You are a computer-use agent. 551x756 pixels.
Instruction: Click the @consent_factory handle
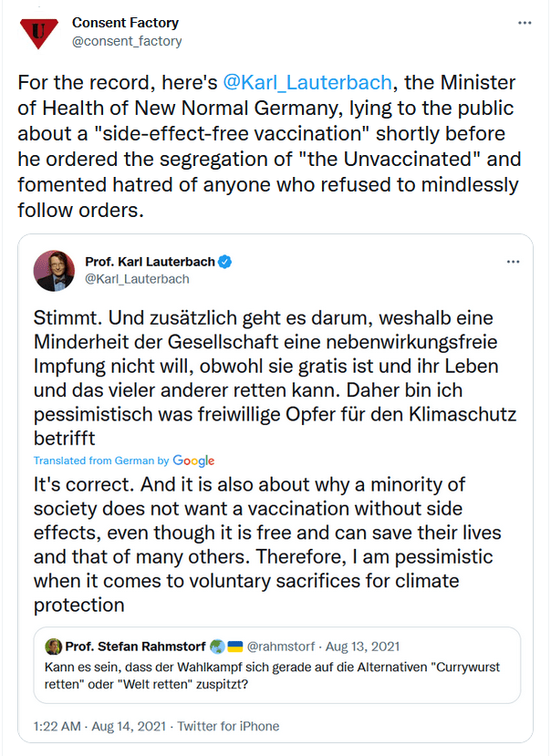pos(127,41)
